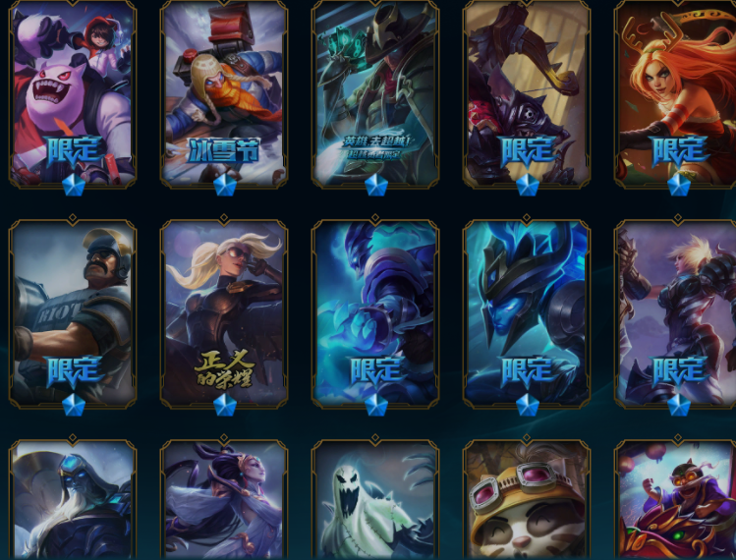Image resolution: width=736 pixels, height=560 pixels.
Task: Choose the white ghost skin card
Action: [375, 499]
